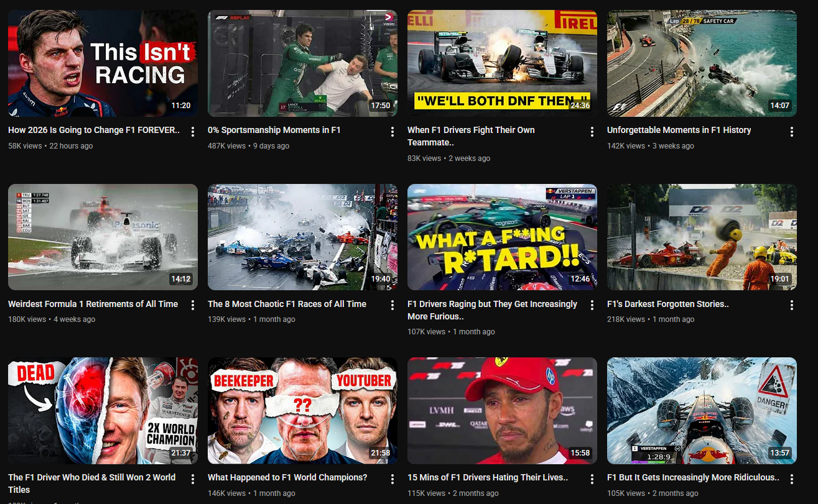Click '180K views • 4 weeks ago' text
818x504 pixels.
(52, 319)
